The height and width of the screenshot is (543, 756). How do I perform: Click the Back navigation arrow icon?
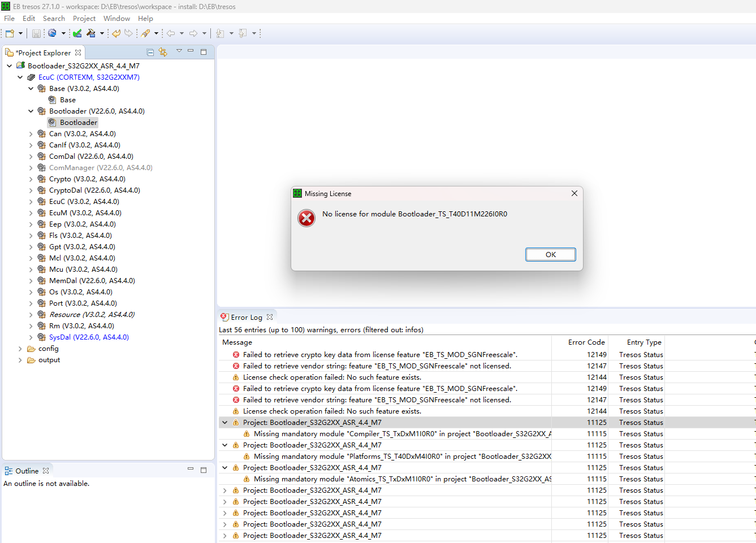[x=171, y=33]
